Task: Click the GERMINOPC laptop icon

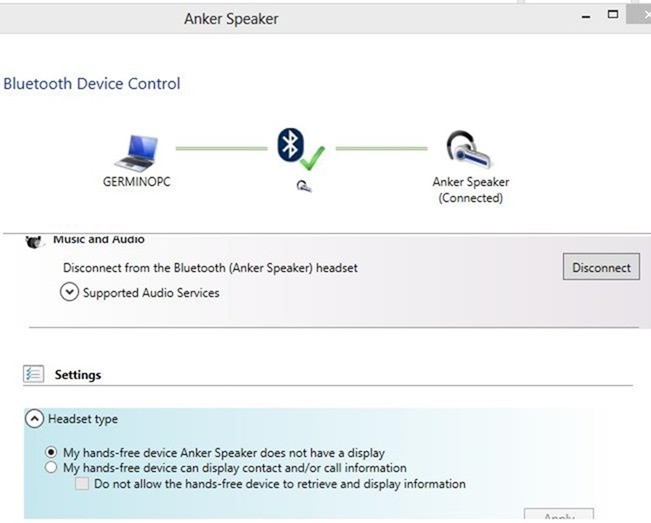Action: [137, 153]
